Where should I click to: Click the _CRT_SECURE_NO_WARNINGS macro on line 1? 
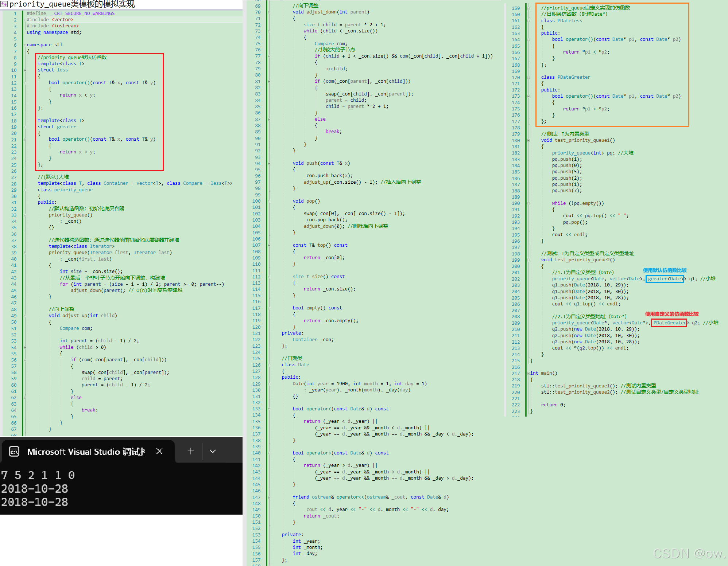[83, 13]
